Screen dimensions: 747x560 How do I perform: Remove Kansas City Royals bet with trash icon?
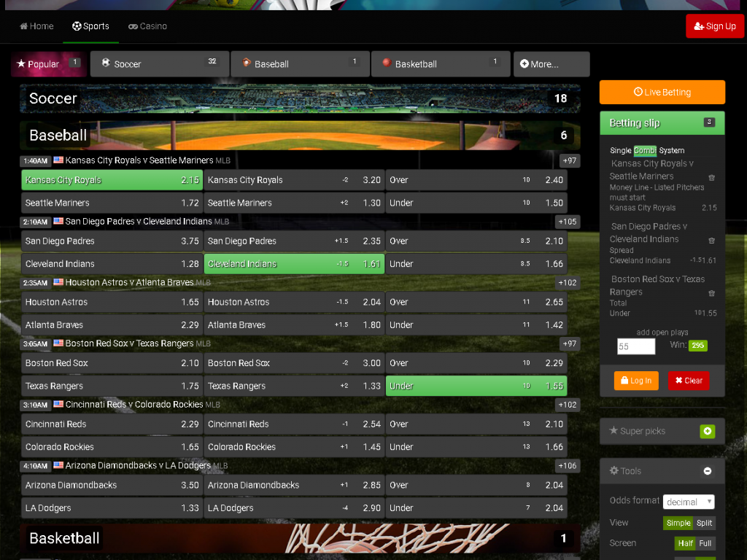coord(712,178)
